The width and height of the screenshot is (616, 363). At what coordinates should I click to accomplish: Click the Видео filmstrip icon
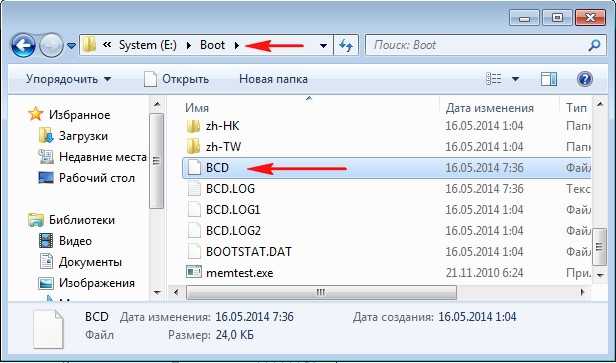[46, 241]
